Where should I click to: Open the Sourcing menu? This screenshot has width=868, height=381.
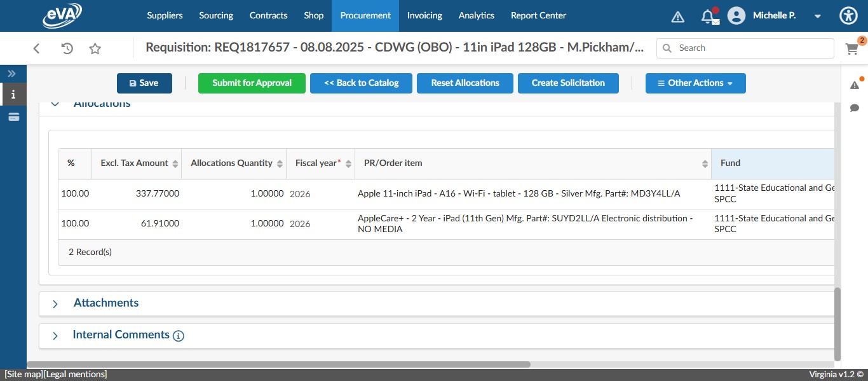click(x=215, y=15)
